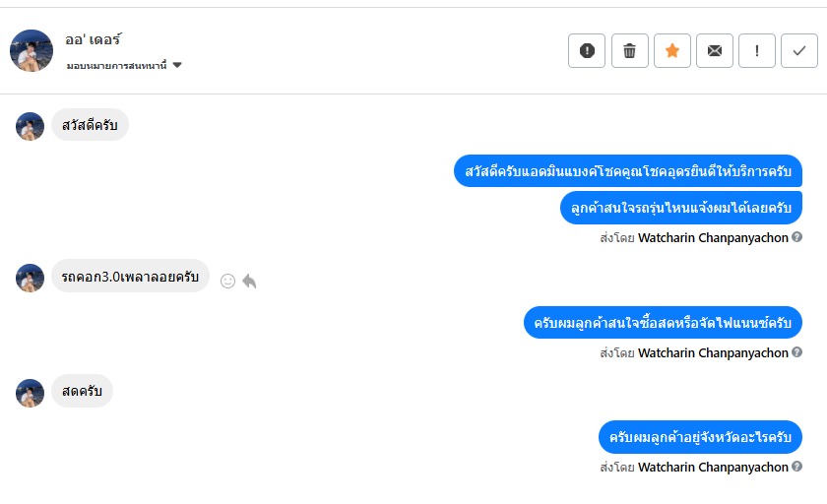Delete conversation using the trash icon
This screenshot has width=827, height=504.
point(629,50)
